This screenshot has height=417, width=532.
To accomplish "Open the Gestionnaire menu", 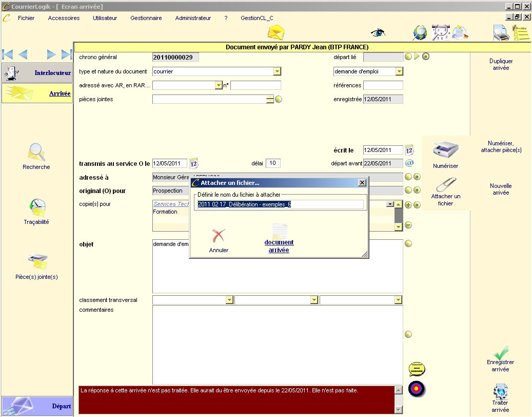I will pyautogui.click(x=146, y=18).
